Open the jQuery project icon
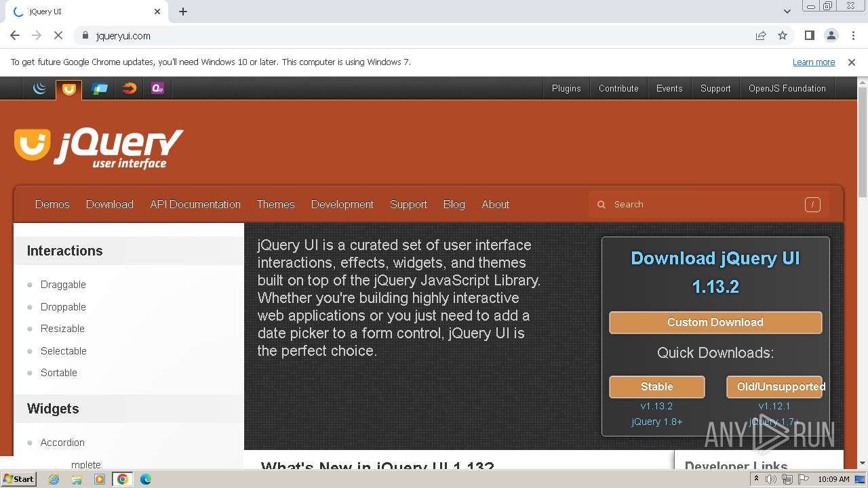The width and height of the screenshot is (868, 488). click(39, 88)
